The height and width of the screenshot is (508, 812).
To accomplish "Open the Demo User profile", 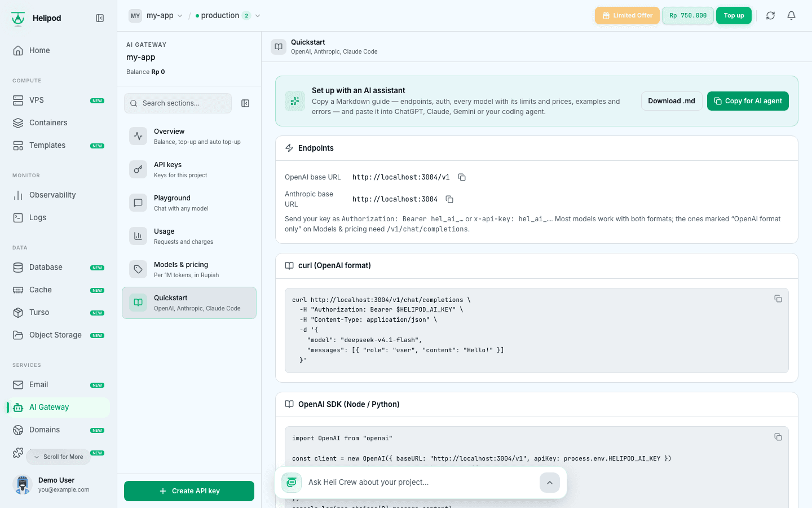I will point(58,484).
